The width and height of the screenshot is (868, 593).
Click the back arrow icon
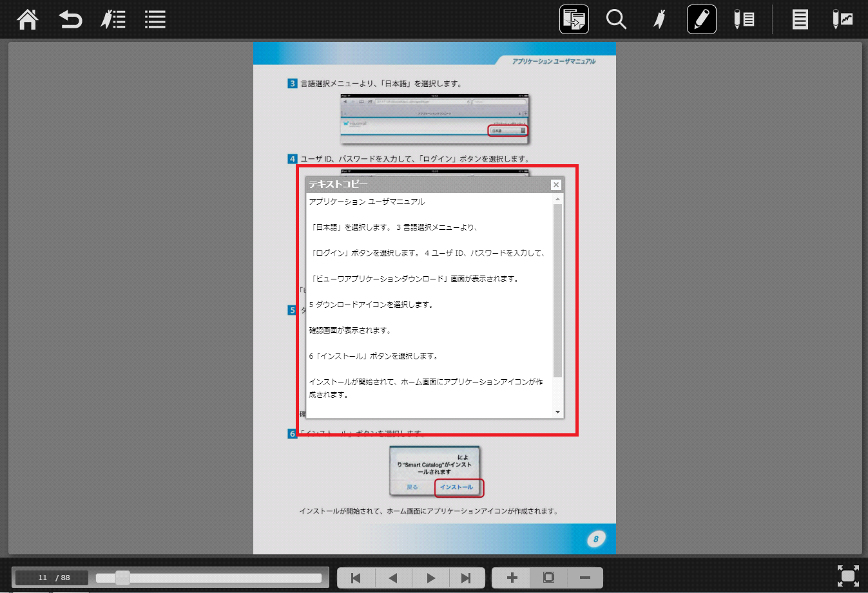70,19
